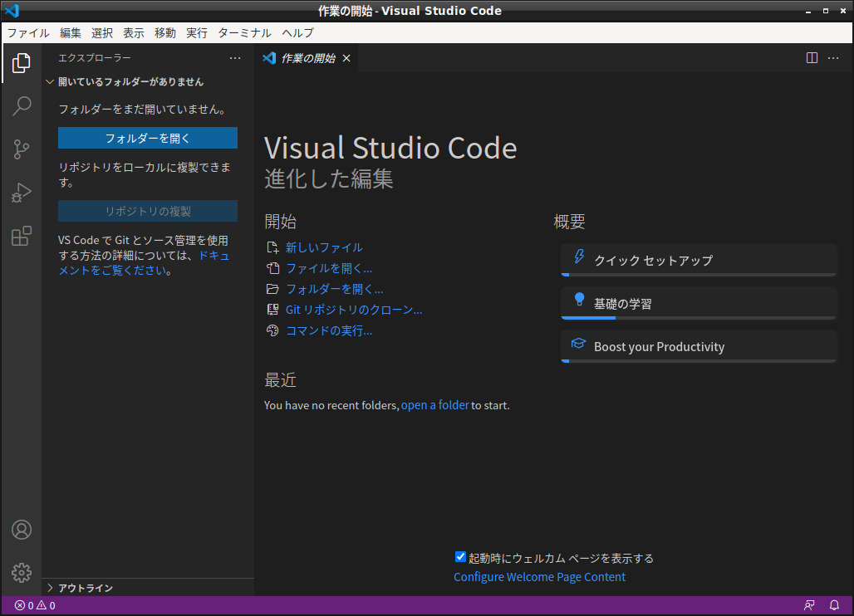Screen dimensions: 854x616
Task: Open the Manage gear icon
Action: [22, 573]
